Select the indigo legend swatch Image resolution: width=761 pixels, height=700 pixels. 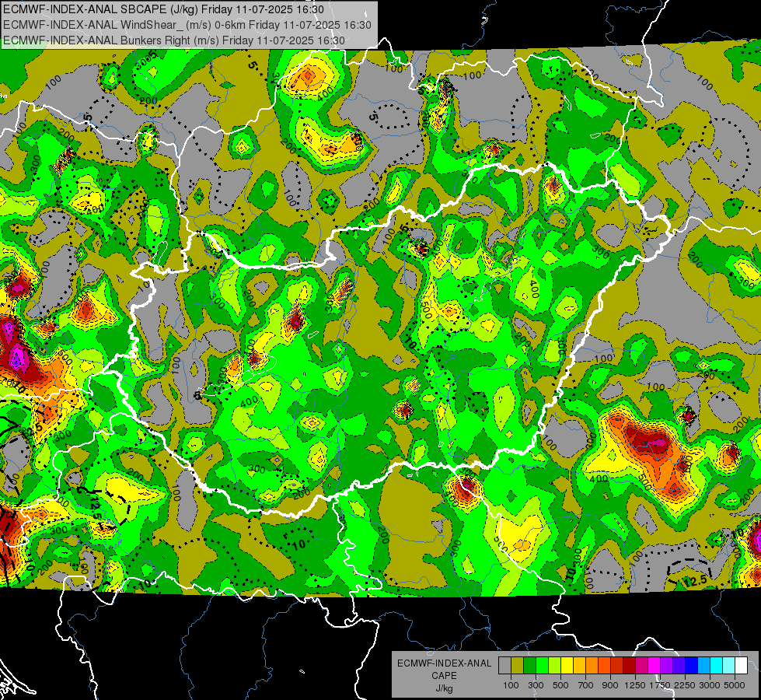[679, 665]
